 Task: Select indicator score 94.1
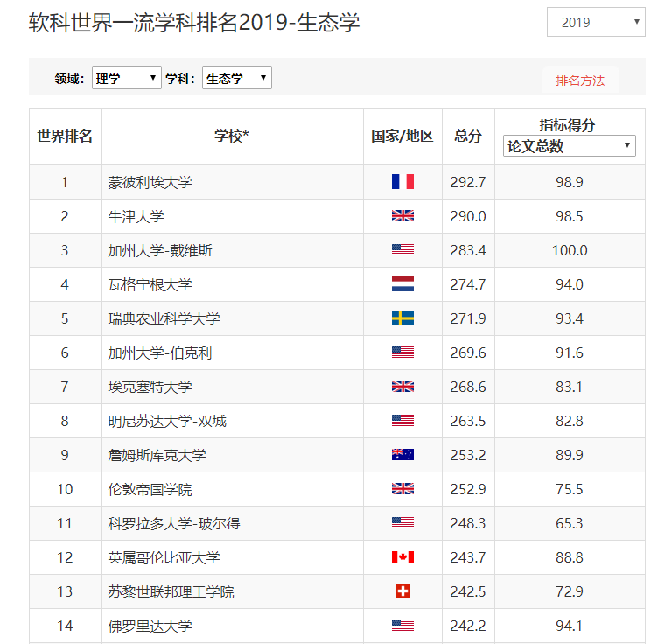coord(570,626)
